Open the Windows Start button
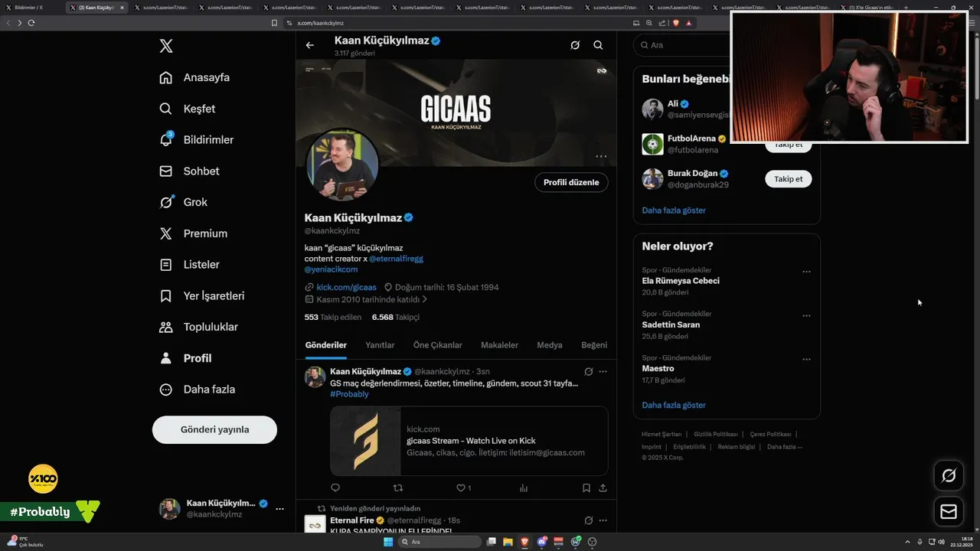 [388, 542]
